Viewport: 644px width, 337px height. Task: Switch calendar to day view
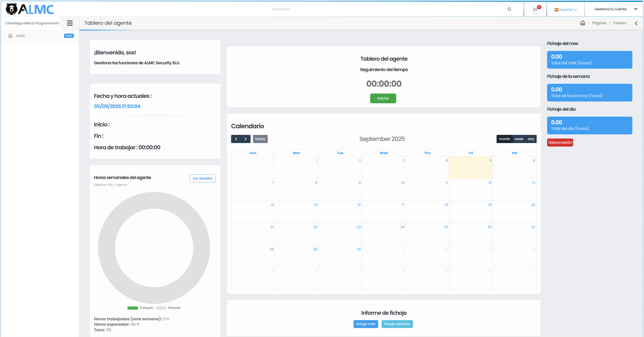click(x=531, y=139)
